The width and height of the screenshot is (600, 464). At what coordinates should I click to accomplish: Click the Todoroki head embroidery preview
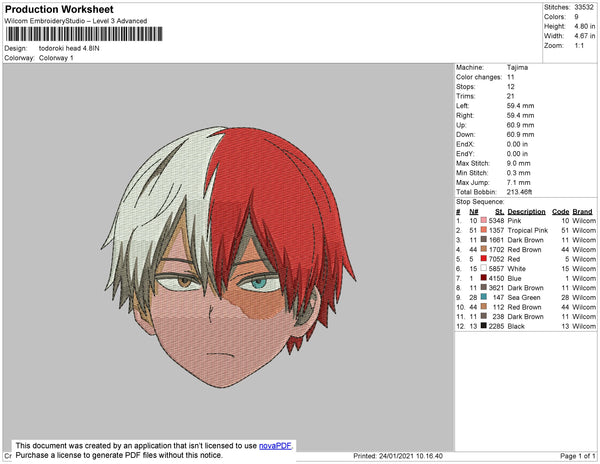[228, 257]
